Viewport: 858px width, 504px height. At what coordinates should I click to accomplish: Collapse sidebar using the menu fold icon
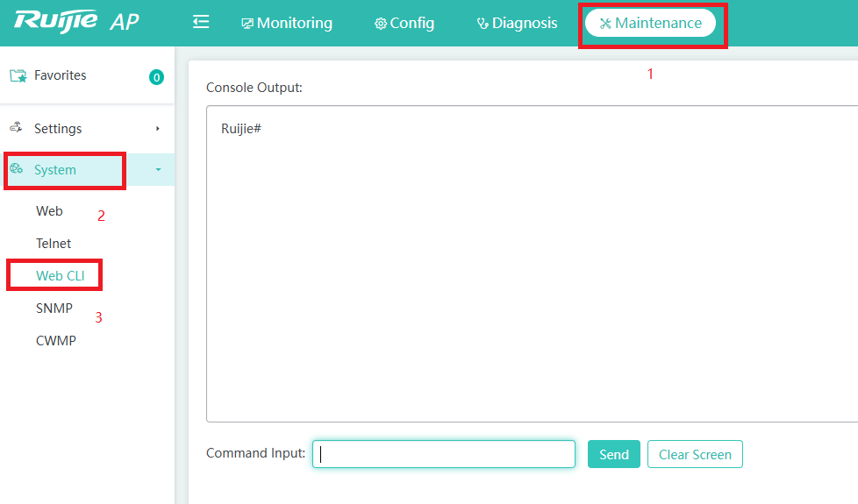201,23
